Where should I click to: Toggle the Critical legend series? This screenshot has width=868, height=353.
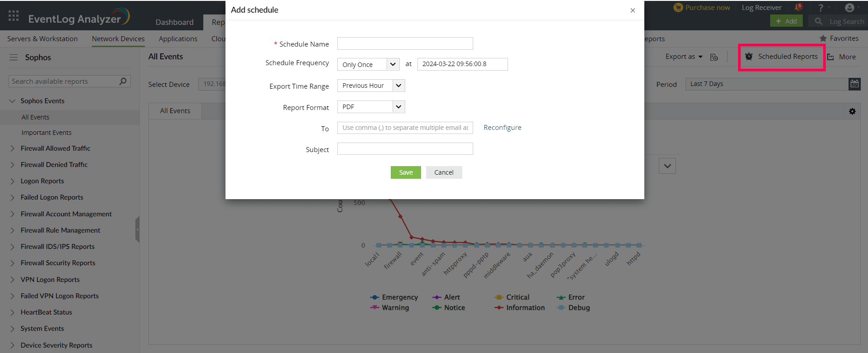coord(512,297)
